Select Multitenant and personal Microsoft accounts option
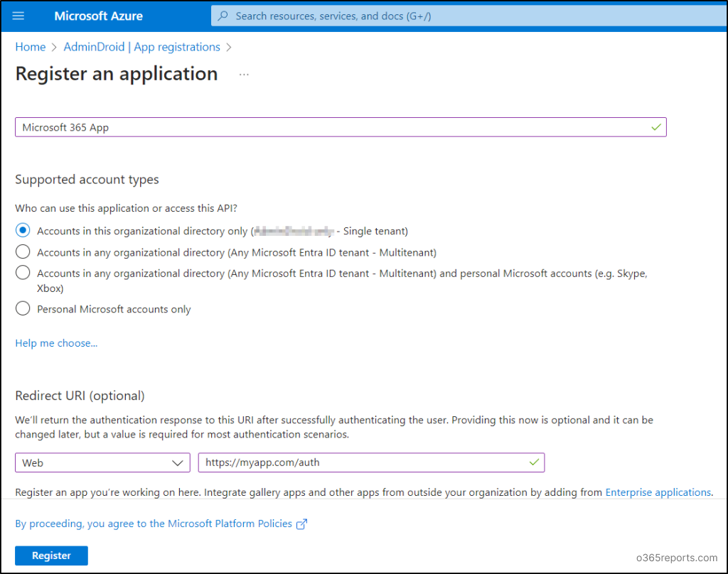728x574 pixels. click(23, 273)
